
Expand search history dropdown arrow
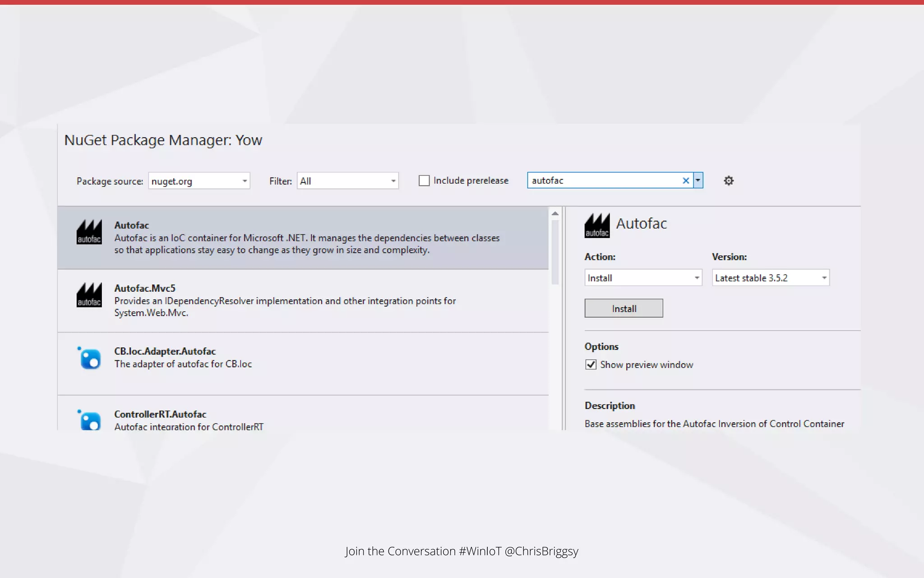(698, 180)
